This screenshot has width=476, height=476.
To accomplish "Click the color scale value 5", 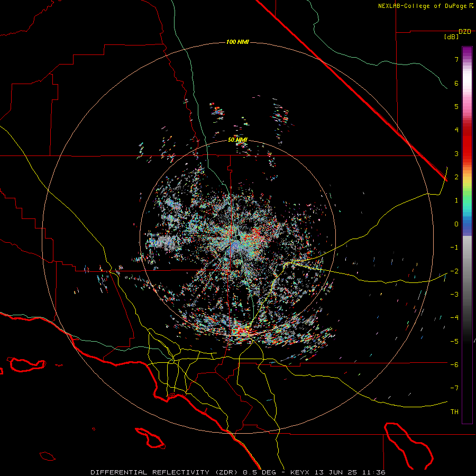I will [x=456, y=106].
